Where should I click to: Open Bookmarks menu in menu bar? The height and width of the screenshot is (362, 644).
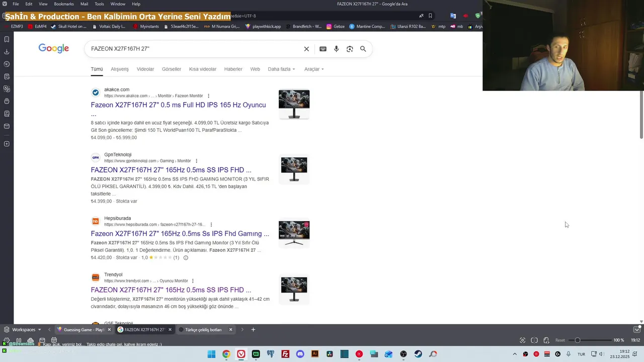(x=64, y=4)
